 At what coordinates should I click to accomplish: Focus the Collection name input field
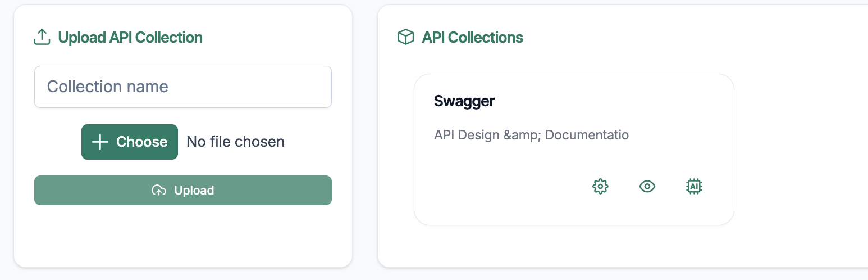point(183,87)
